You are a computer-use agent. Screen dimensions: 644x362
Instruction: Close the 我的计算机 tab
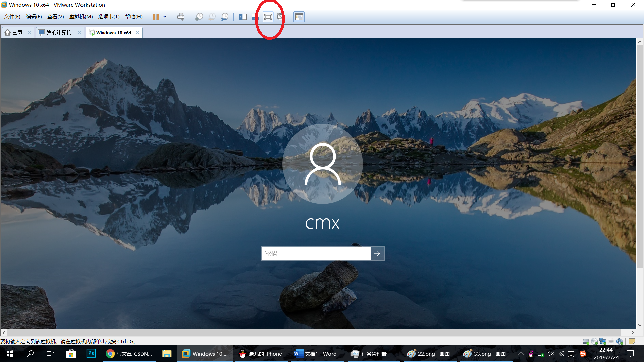tap(79, 33)
